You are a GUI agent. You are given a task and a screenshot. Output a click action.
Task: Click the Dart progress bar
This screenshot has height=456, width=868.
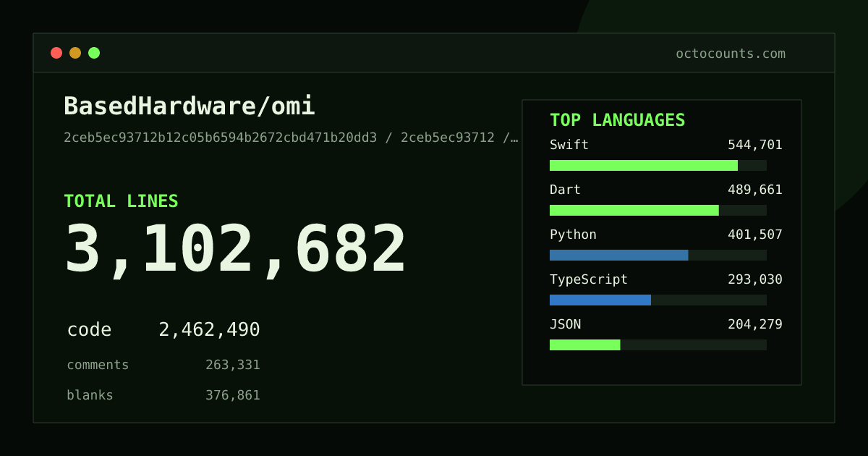[658, 210]
